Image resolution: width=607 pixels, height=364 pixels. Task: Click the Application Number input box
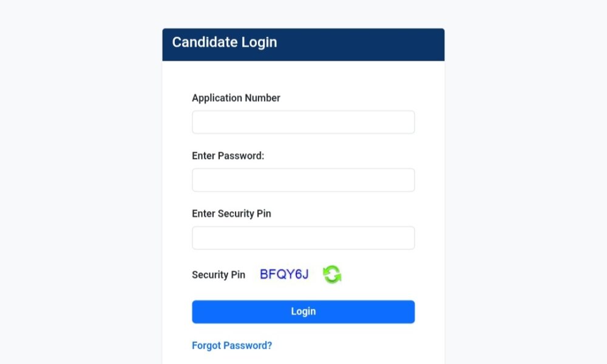click(x=303, y=121)
